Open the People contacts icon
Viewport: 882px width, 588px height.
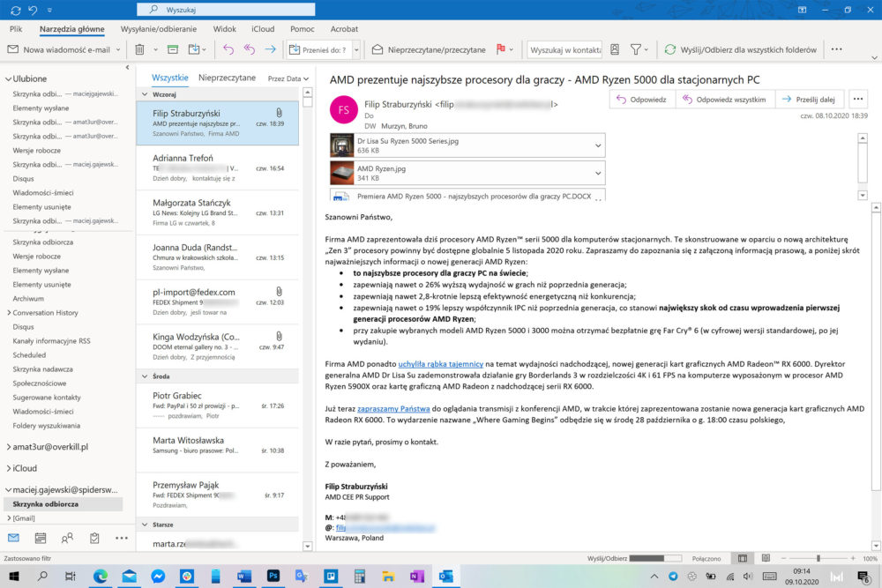pyautogui.click(x=67, y=538)
